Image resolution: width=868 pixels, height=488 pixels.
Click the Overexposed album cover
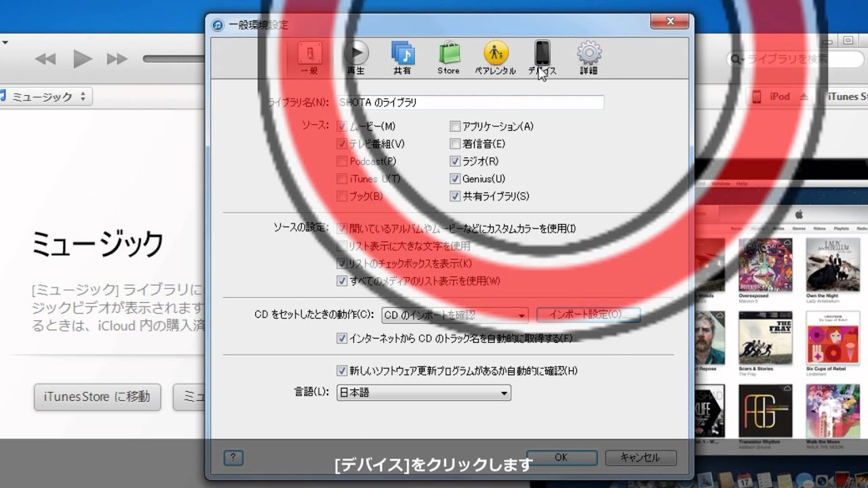765,264
